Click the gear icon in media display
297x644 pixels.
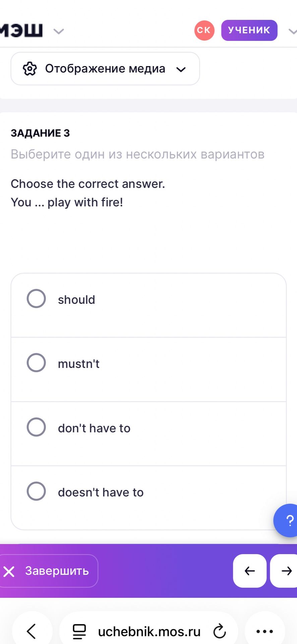tap(30, 69)
